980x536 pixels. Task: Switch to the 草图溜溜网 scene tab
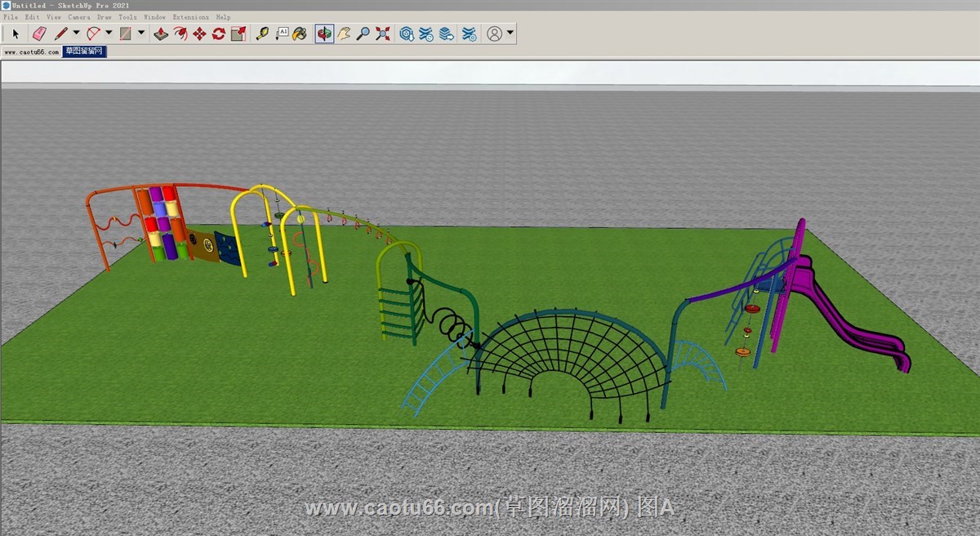coord(85,51)
